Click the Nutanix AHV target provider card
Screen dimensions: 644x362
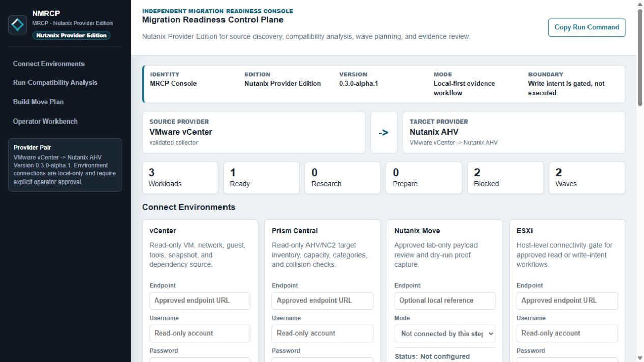[x=514, y=132]
